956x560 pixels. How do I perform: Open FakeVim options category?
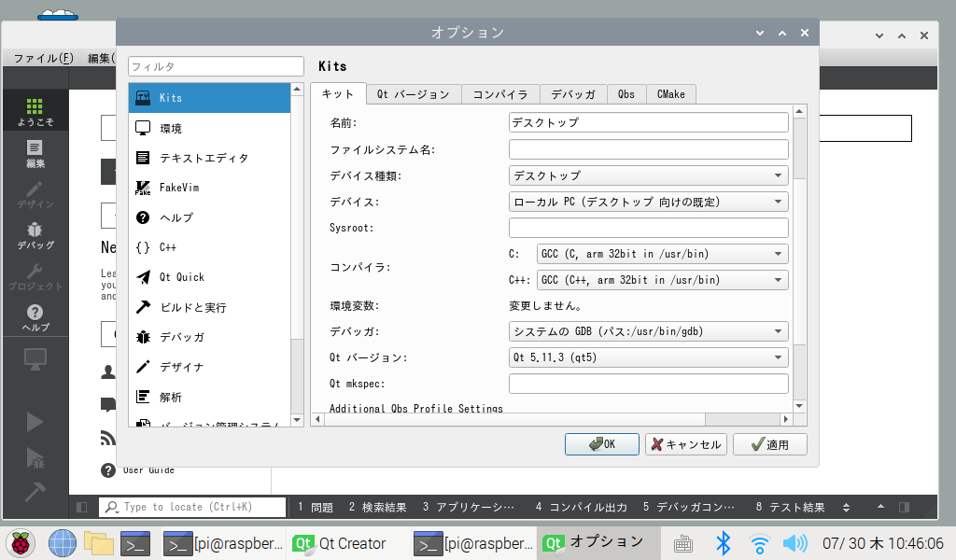click(209, 188)
